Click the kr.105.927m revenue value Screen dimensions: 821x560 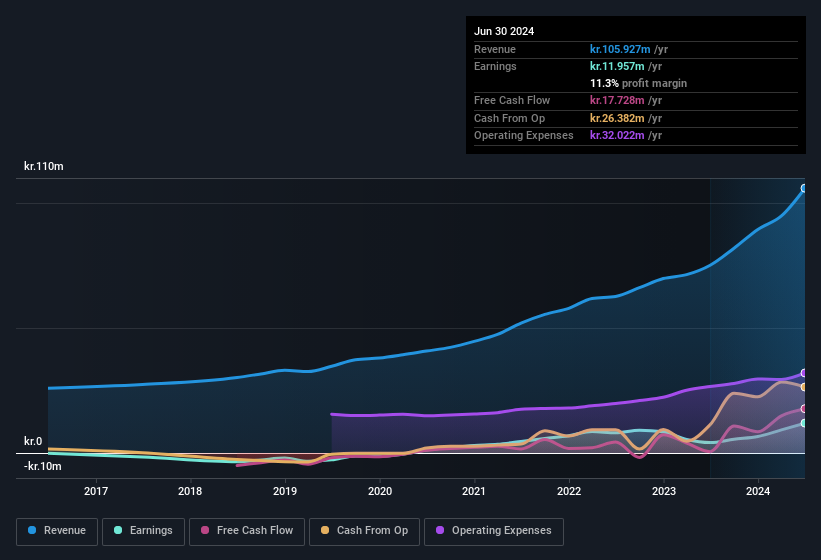[x=620, y=49]
